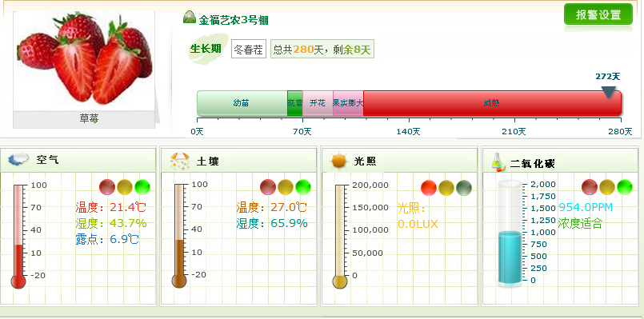Click the yellow status light in 二氧化碳 panel
Screen dimensions: 644x319
point(607,187)
